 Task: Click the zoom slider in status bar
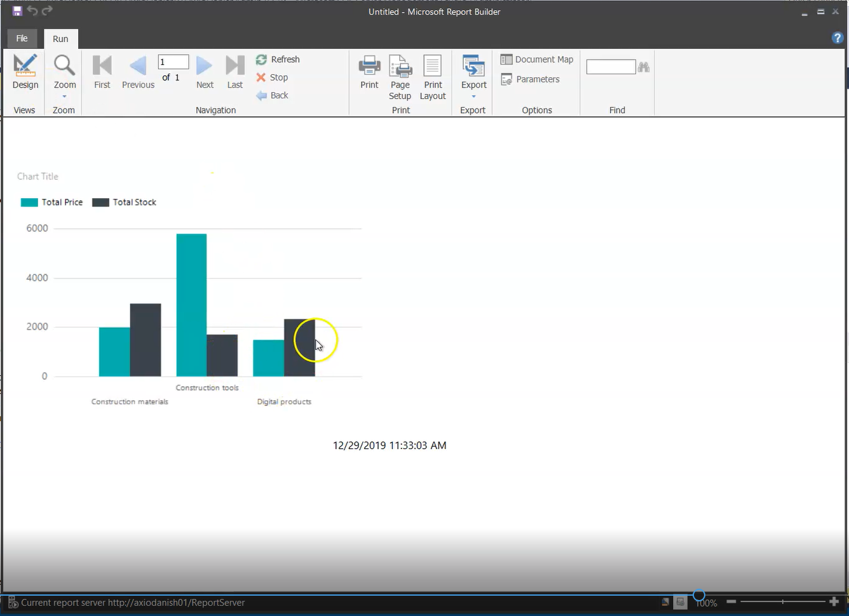(782, 601)
